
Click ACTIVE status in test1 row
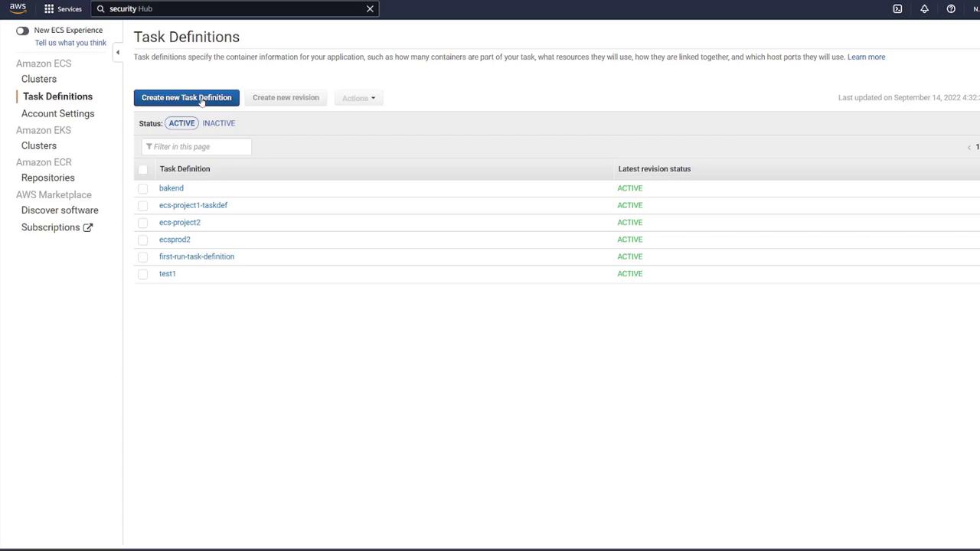point(630,274)
